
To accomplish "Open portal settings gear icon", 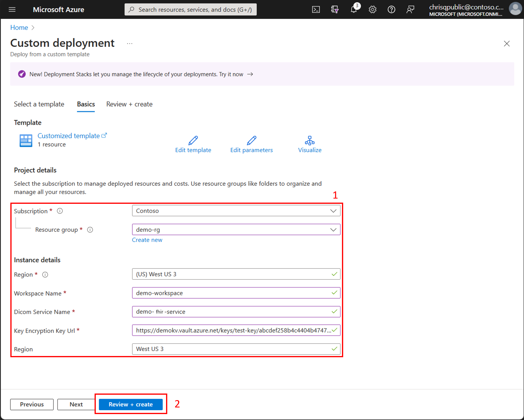I will pyautogui.click(x=372, y=10).
